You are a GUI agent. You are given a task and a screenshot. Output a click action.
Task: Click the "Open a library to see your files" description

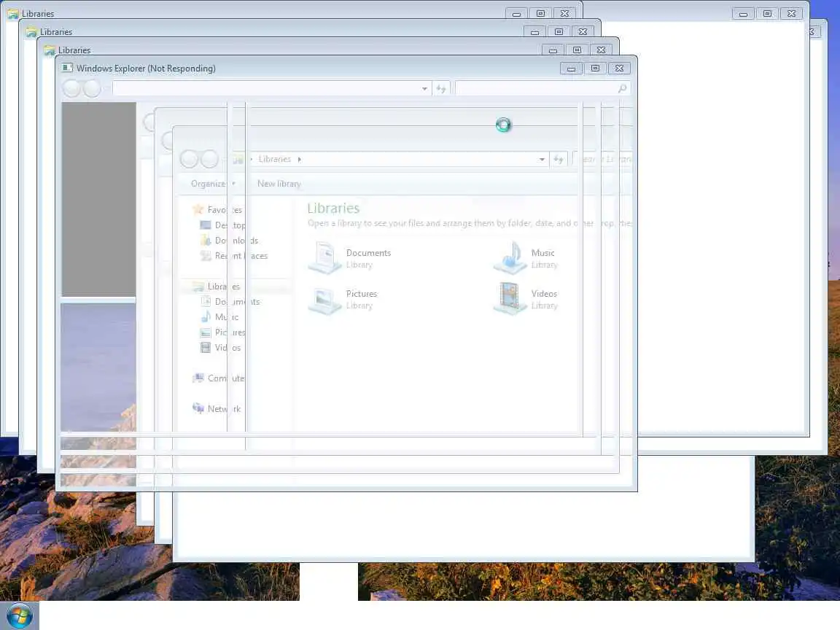[470, 223]
